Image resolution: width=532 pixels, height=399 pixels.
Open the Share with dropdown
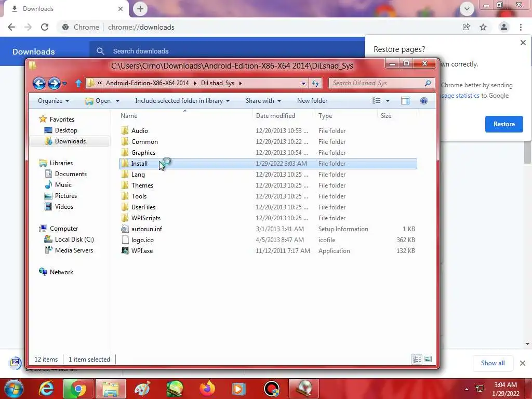point(263,101)
